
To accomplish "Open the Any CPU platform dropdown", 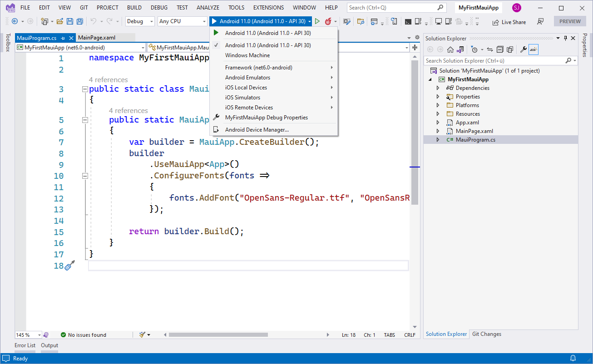I will (182, 21).
